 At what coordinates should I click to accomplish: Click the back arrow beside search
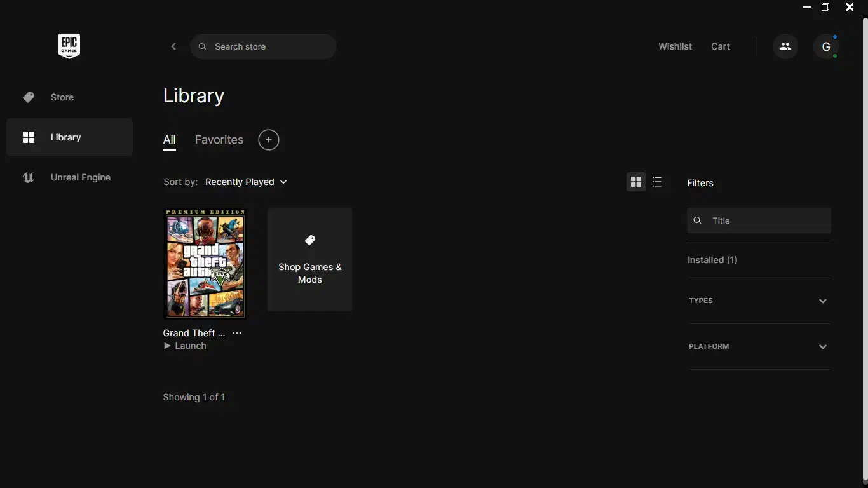[173, 46]
